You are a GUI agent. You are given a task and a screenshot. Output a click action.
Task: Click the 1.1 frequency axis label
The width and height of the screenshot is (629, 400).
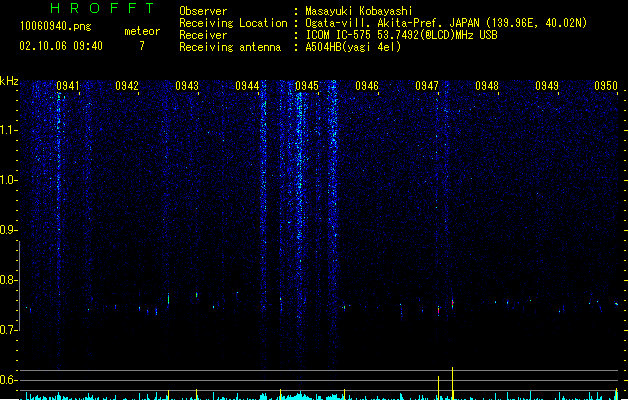coord(8,130)
